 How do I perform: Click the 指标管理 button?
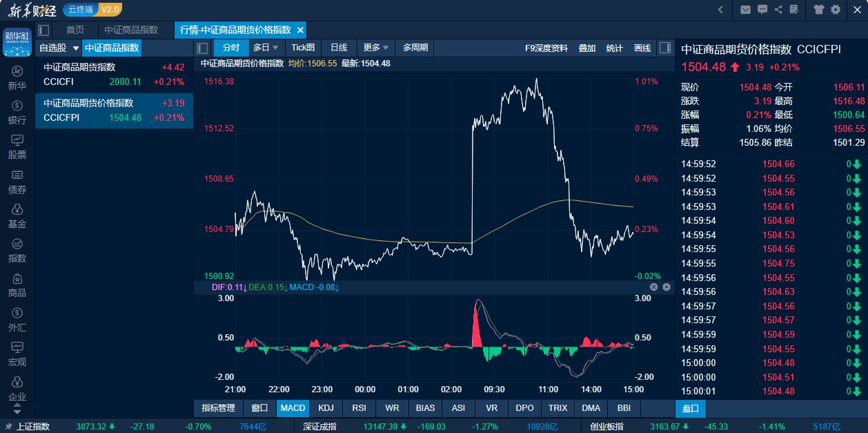[x=218, y=408]
